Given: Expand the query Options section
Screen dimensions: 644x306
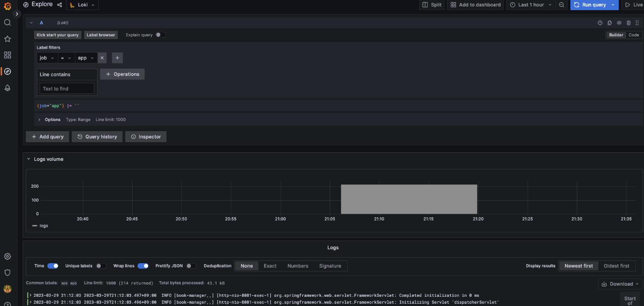Looking at the screenshot, I should tap(40, 120).
